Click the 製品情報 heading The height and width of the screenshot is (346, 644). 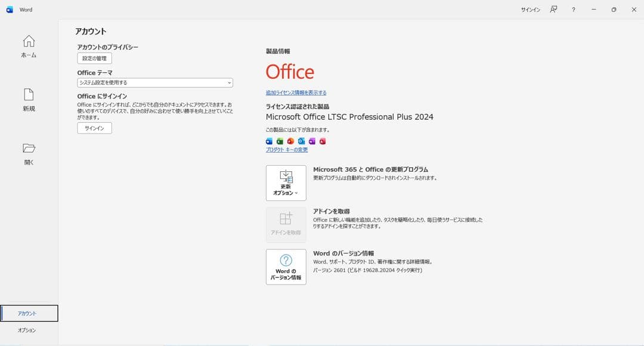pyautogui.click(x=278, y=51)
